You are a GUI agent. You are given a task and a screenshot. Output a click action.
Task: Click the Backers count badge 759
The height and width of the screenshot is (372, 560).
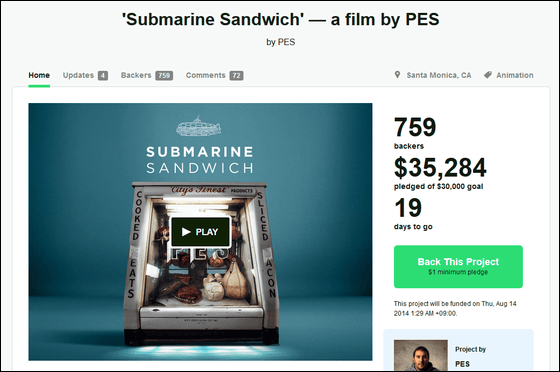pyautogui.click(x=164, y=76)
